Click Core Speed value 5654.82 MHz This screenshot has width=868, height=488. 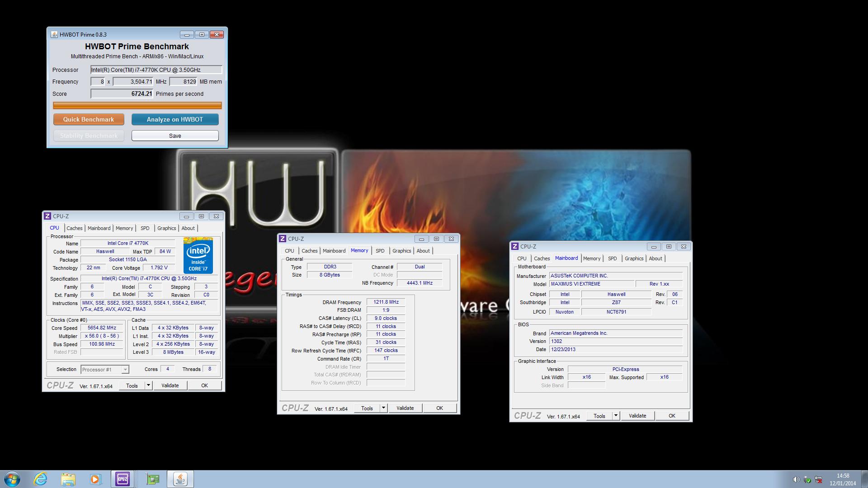(102, 328)
